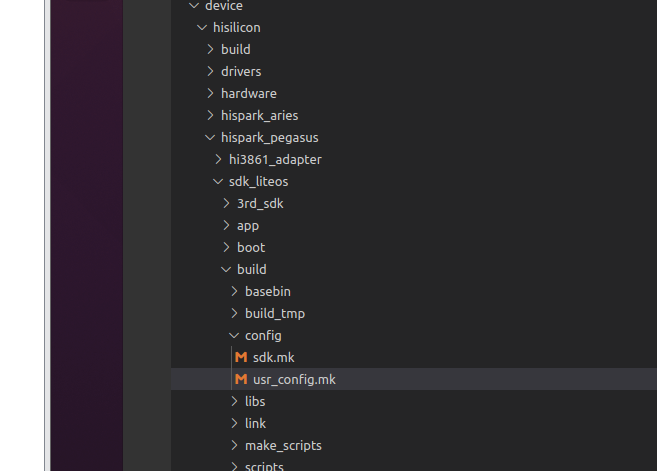
Task: Select the config folder label
Action: pyautogui.click(x=263, y=336)
